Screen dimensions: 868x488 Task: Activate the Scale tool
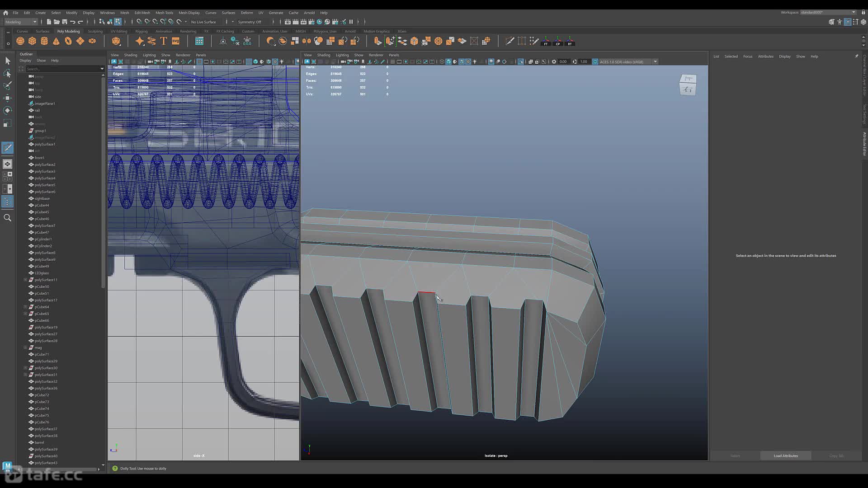pos(7,123)
